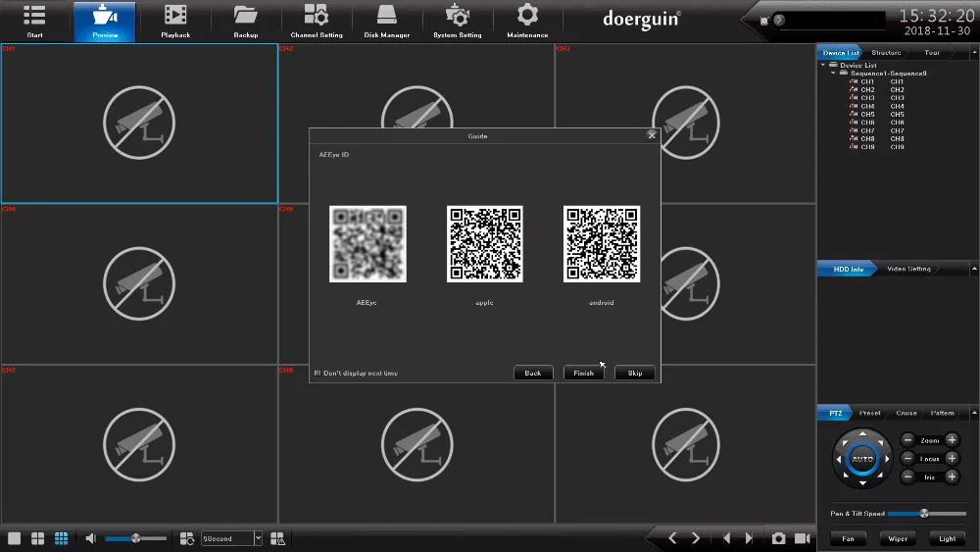Image resolution: width=980 pixels, height=552 pixels.
Task: Click the android QR code
Action: pos(602,244)
